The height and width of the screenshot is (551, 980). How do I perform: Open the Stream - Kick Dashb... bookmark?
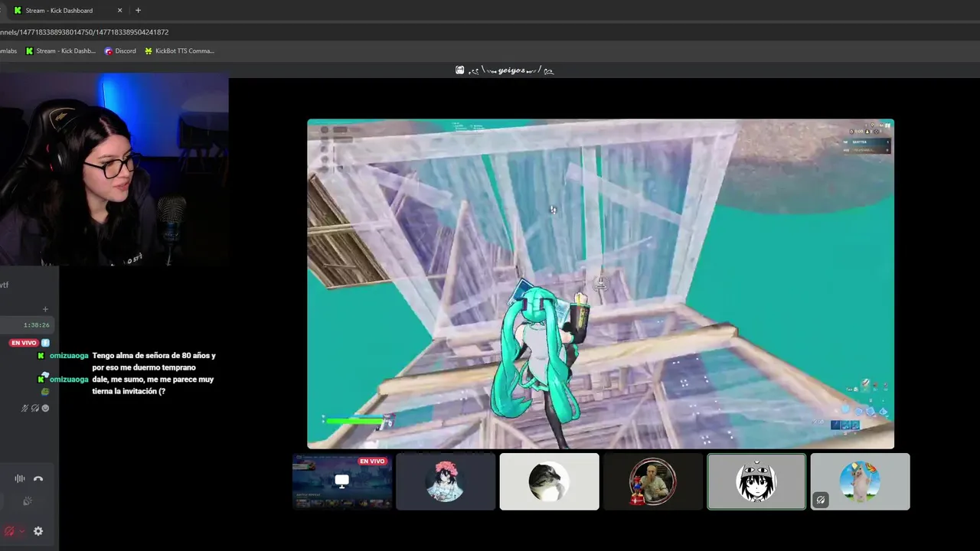tap(60, 51)
